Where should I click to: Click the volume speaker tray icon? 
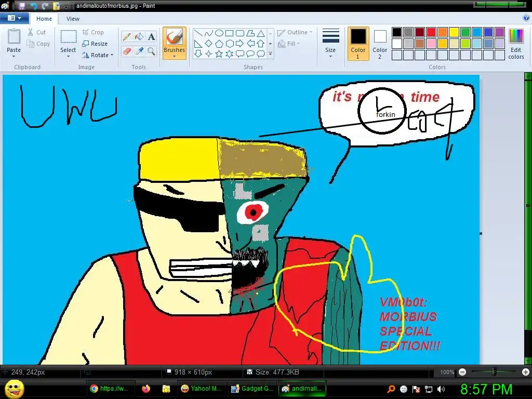pos(441,389)
